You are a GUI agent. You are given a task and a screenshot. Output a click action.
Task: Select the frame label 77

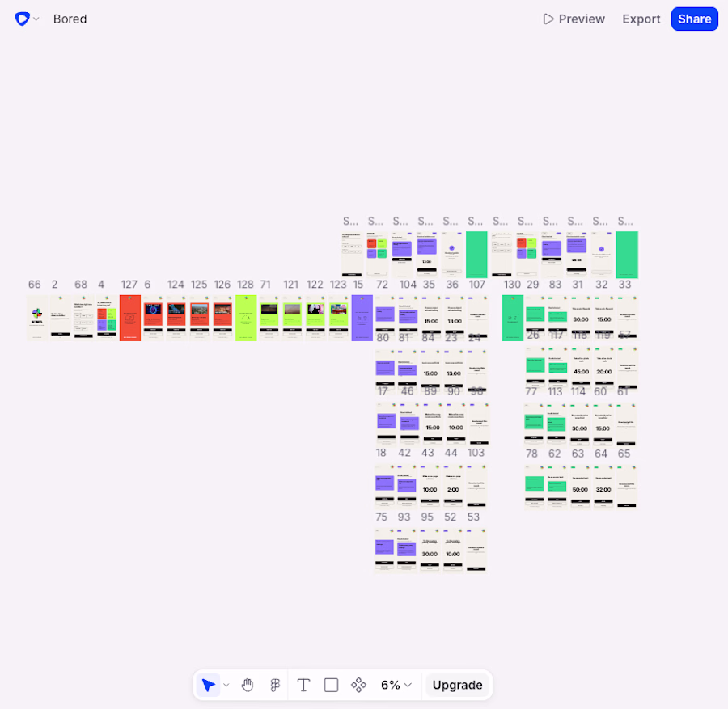pyautogui.click(x=531, y=392)
